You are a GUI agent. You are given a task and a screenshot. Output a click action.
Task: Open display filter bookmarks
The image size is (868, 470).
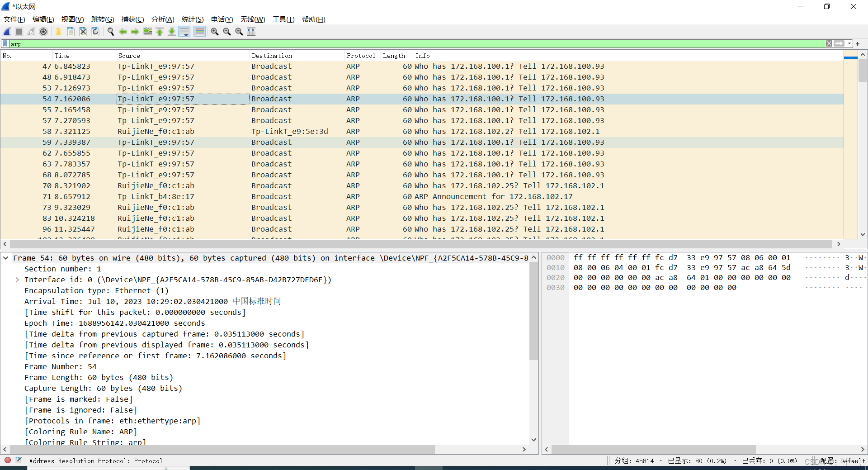[5, 44]
